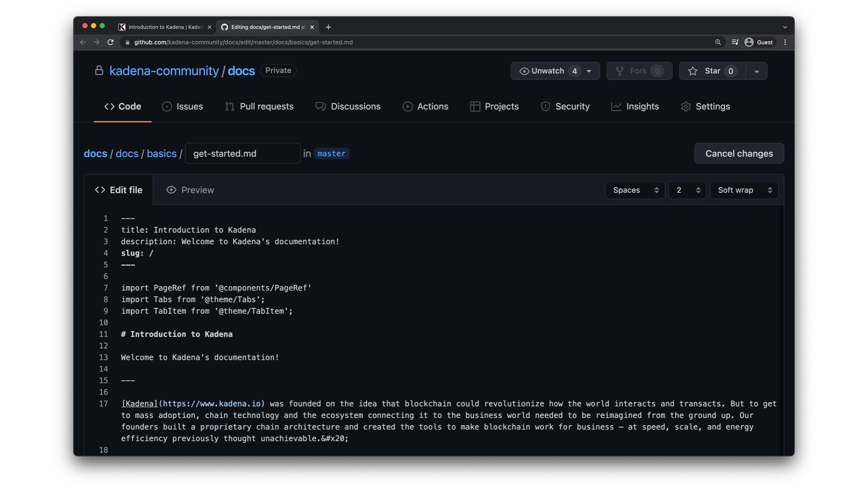Click the basics breadcrumb folder
The width and height of the screenshot is (868, 488).
[162, 154]
